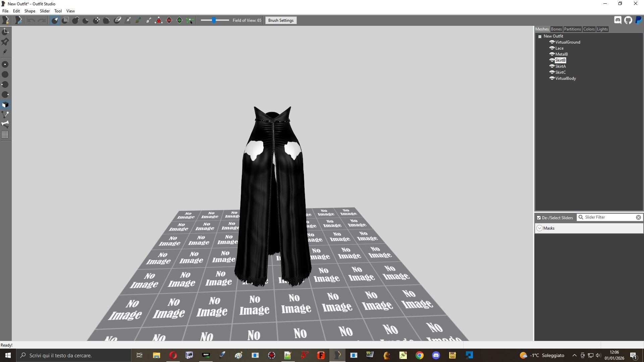The width and height of the screenshot is (644, 362).
Task: Switch to the Bones tab
Action: pyautogui.click(x=556, y=29)
